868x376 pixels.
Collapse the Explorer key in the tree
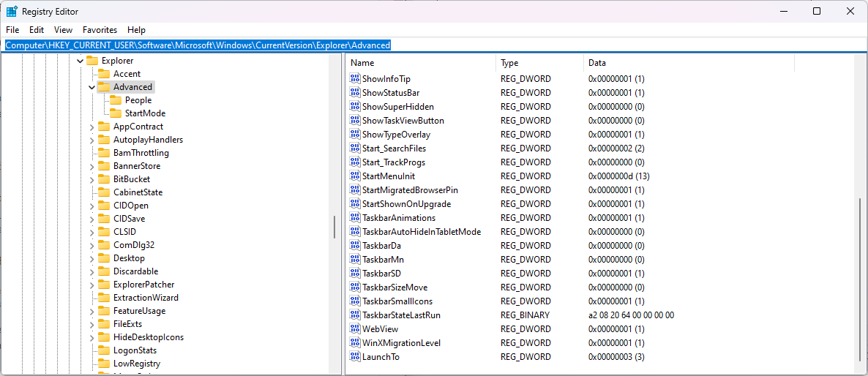coord(81,61)
